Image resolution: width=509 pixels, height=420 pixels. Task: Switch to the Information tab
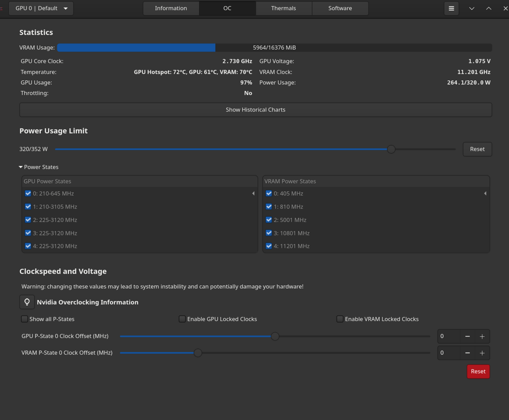pos(171,8)
